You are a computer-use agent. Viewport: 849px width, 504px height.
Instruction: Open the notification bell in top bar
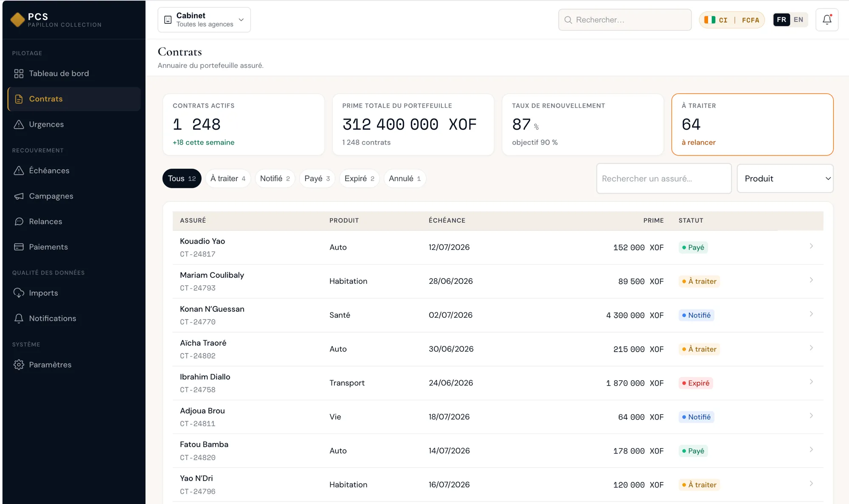(x=827, y=20)
